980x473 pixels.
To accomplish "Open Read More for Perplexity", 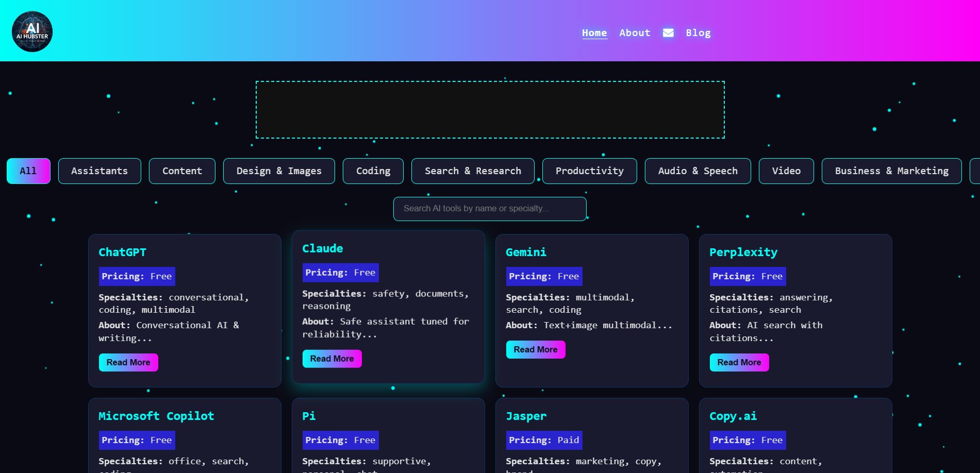I will click(739, 362).
